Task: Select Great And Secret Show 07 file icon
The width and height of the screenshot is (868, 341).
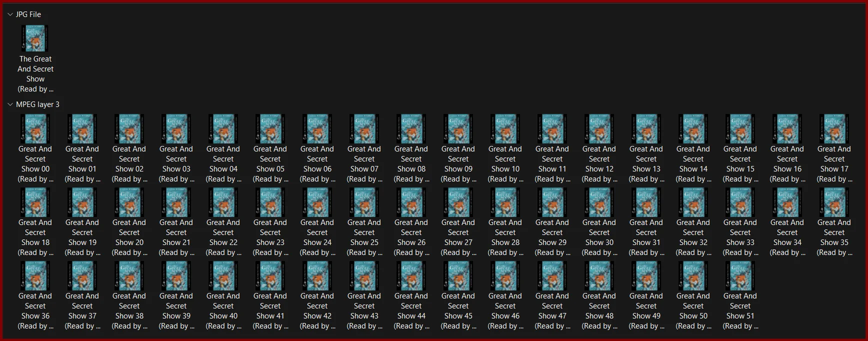Action: click(364, 128)
